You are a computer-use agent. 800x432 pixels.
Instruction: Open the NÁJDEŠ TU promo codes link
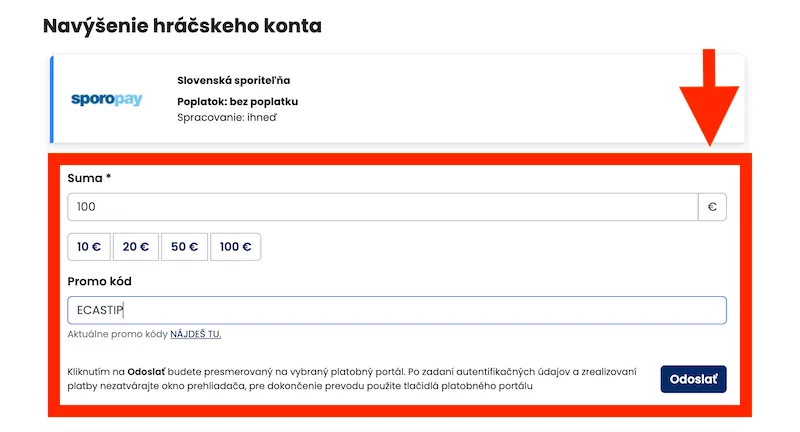[195, 334]
